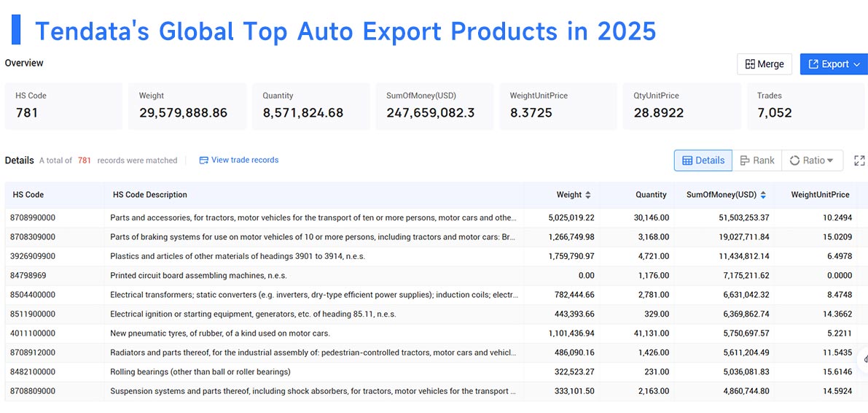Click the HS Code column header

point(28,195)
